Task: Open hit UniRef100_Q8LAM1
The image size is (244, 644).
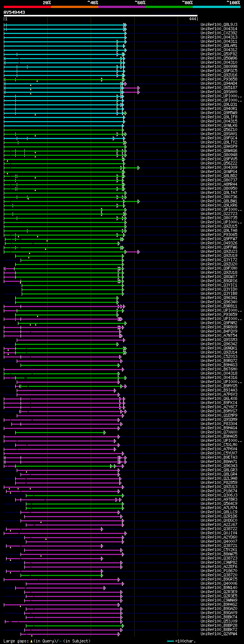Action: pos(219,46)
